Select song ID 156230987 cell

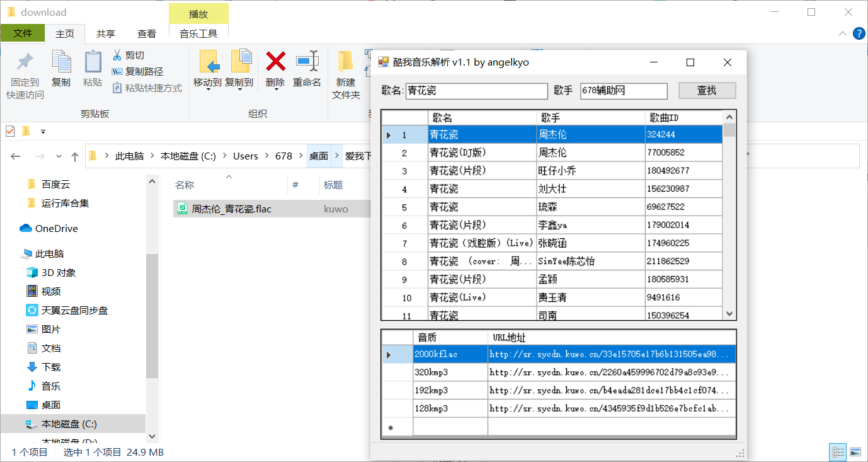(x=684, y=189)
